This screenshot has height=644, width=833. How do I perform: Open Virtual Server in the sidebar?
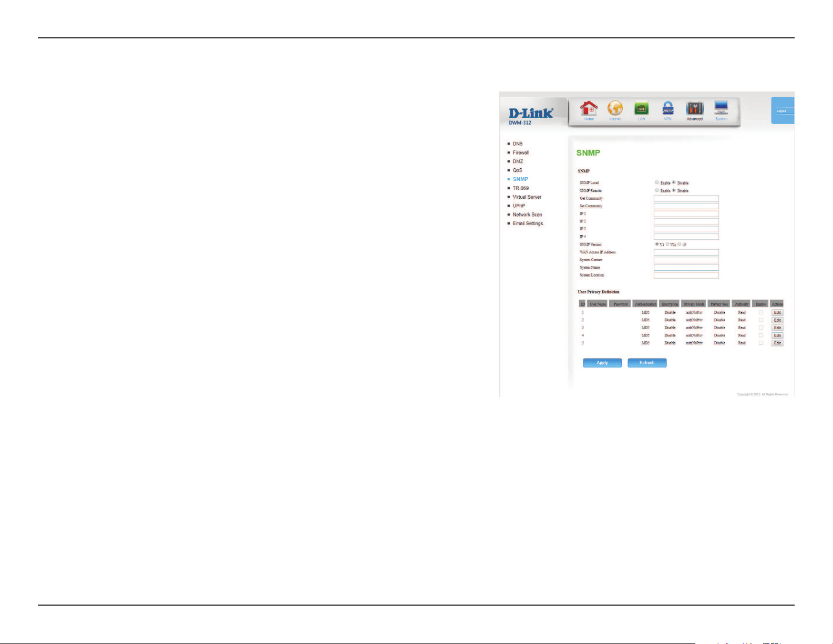[x=527, y=197]
